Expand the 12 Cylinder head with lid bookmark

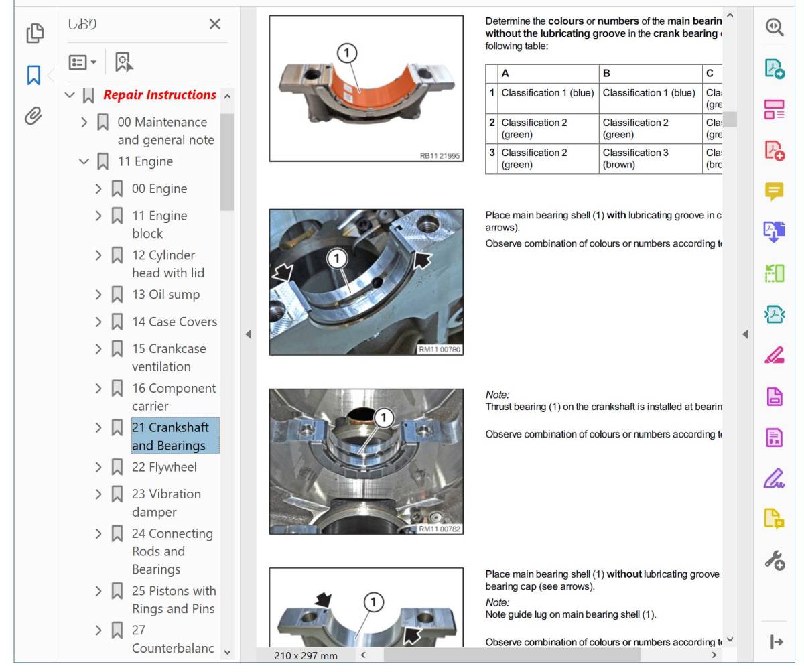98,255
